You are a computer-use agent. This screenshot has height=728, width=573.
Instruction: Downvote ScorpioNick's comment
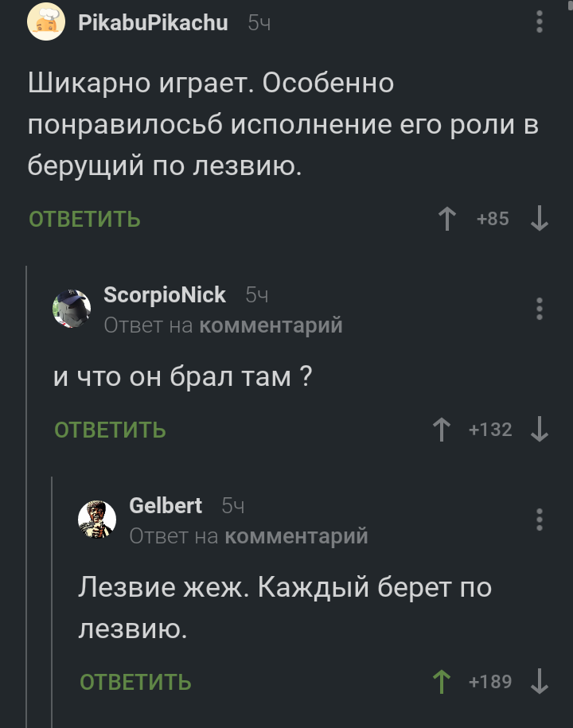pyautogui.click(x=539, y=430)
